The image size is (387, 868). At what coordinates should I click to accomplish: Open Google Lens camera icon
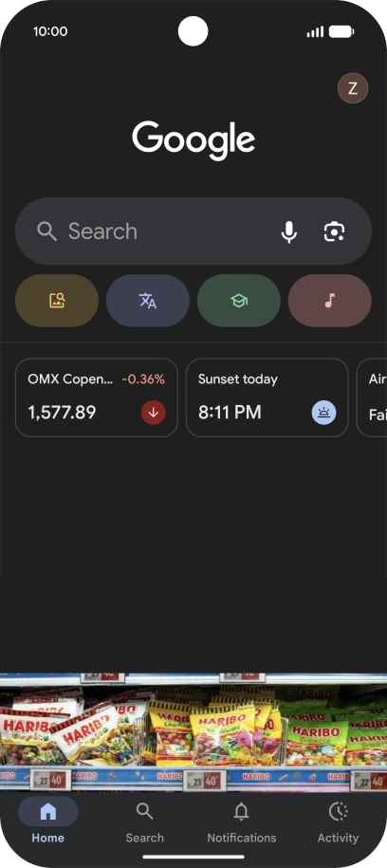pos(335,231)
